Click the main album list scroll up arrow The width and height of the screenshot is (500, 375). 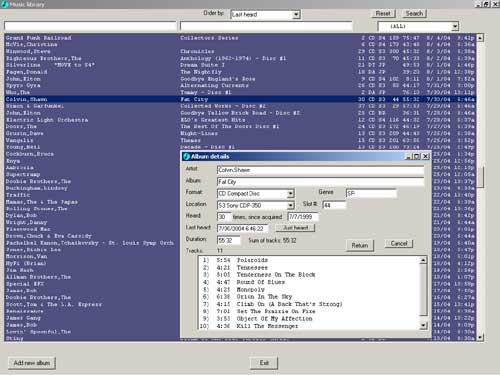(480, 38)
